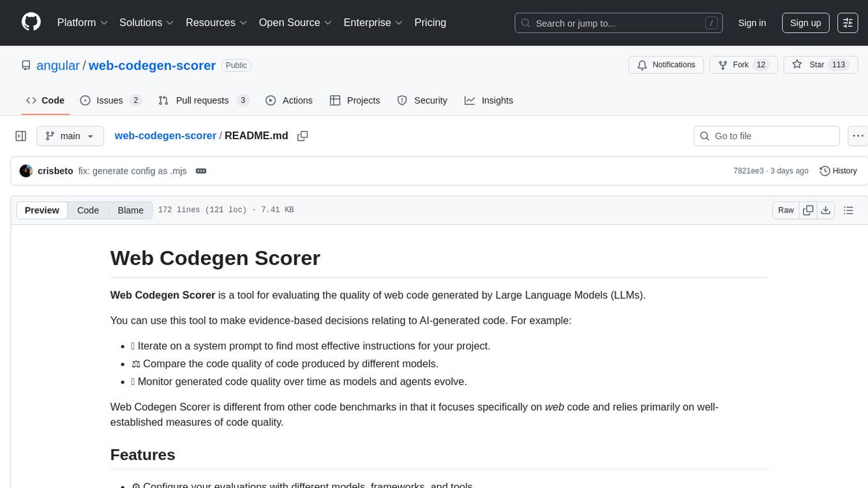Click the Fork count 12
The height and width of the screenshot is (488, 868).
(761, 65)
